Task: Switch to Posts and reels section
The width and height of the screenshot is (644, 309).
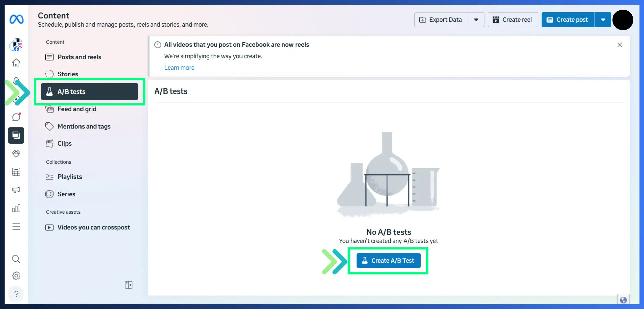Action: (79, 57)
